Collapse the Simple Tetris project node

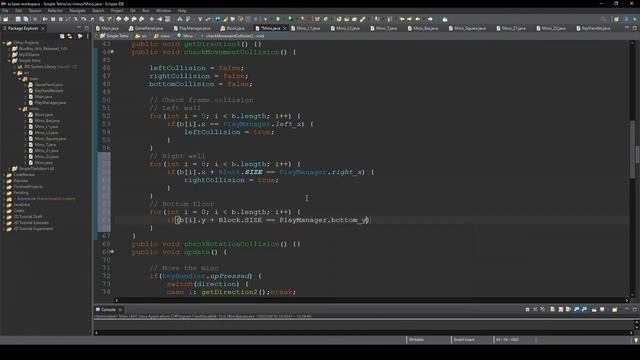9,60
